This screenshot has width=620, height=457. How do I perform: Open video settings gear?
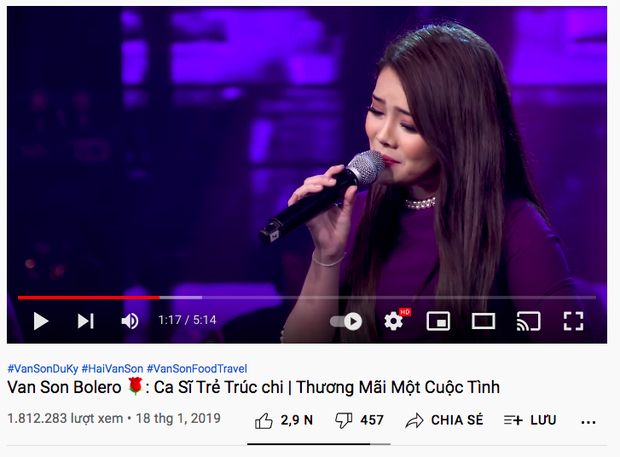(393, 321)
